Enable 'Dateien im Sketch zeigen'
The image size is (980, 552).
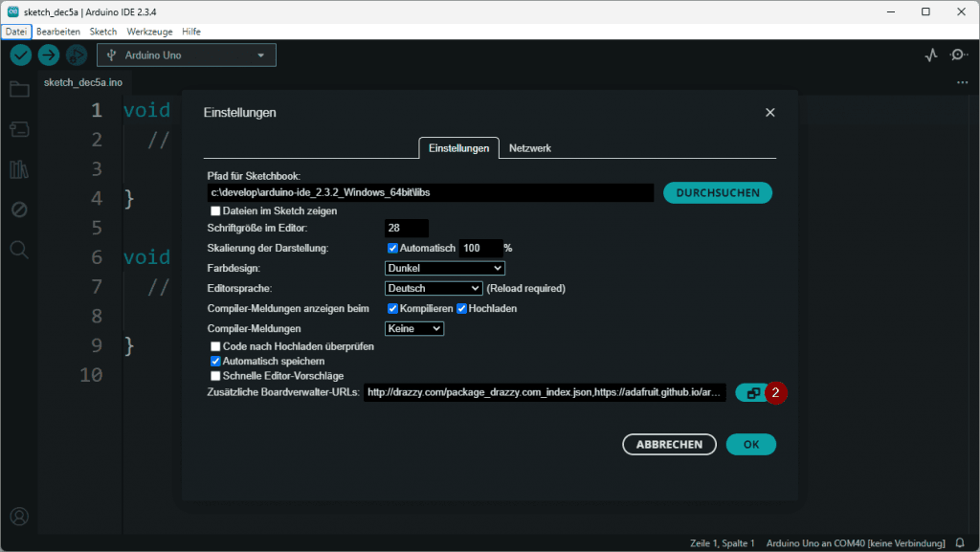tap(214, 209)
